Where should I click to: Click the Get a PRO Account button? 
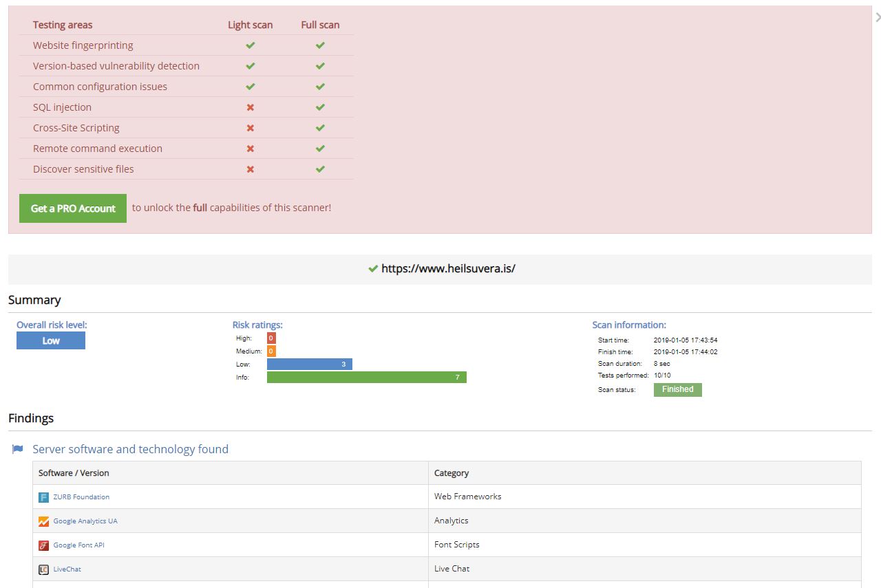(x=73, y=208)
